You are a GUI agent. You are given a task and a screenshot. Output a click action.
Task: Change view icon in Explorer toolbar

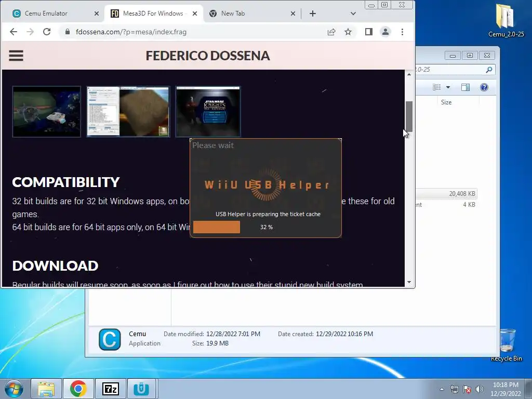(x=436, y=87)
